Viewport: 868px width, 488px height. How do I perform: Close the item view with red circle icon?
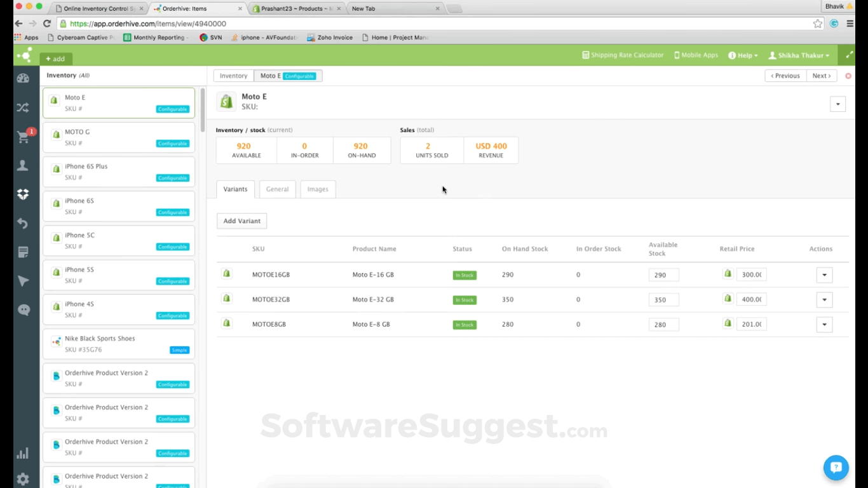[x=848, y=76]
